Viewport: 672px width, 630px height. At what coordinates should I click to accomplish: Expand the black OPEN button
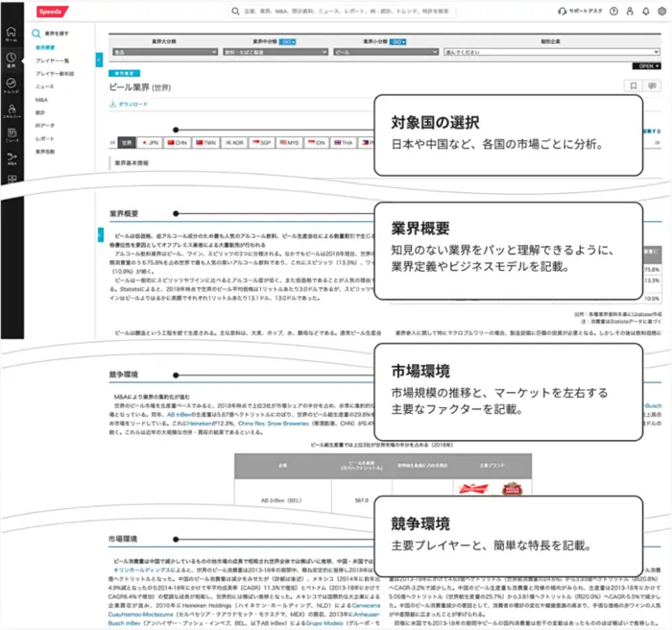coord(647,66)
